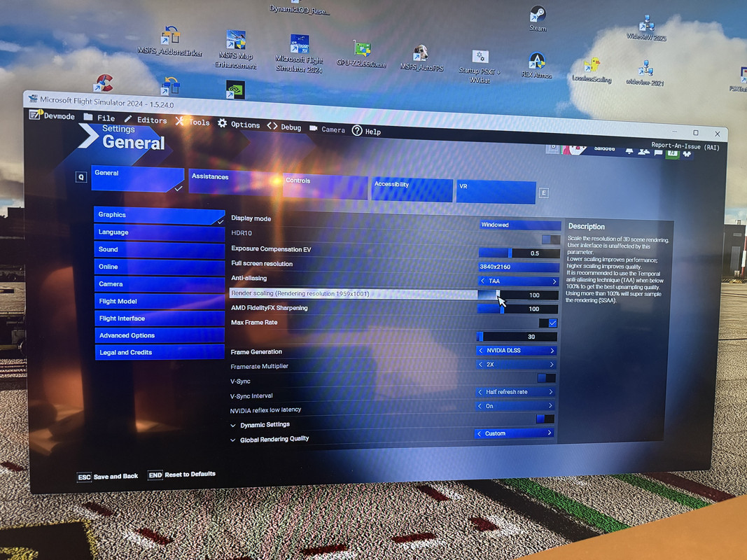Open the Language settings category
This screenshot has height=560, width=747.
(159, 232)
